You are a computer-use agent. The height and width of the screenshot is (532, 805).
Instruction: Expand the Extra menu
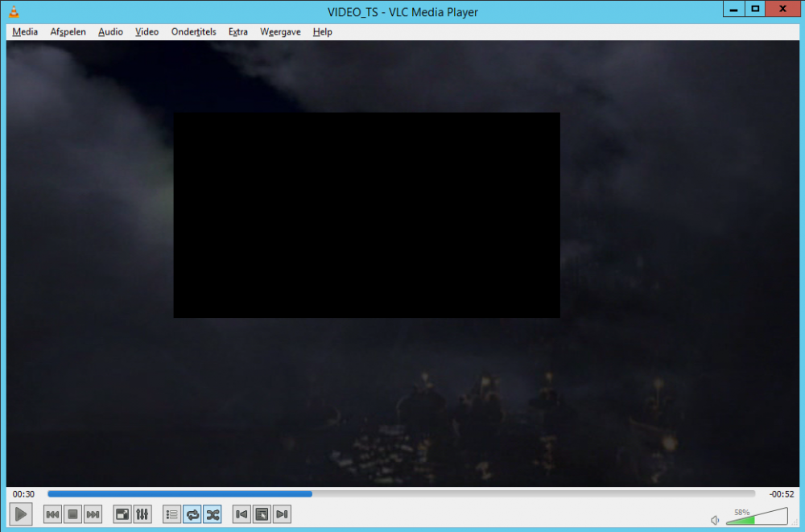[x=237, y=32]
